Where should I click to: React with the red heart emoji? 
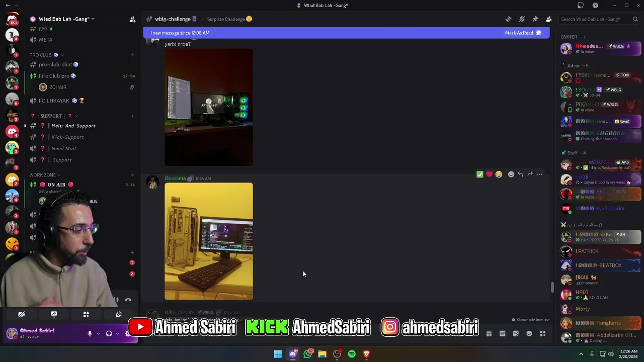489,174
